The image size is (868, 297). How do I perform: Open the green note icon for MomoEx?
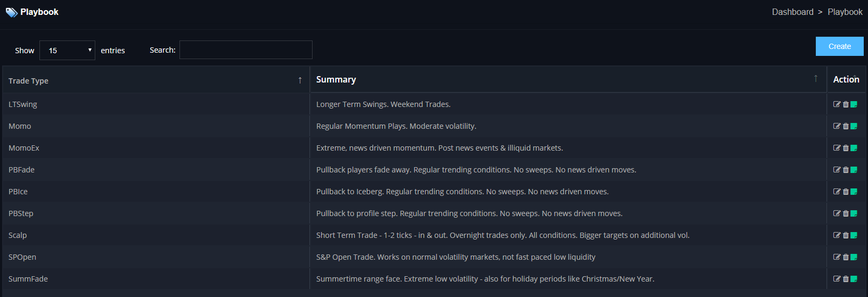(854, 148)
